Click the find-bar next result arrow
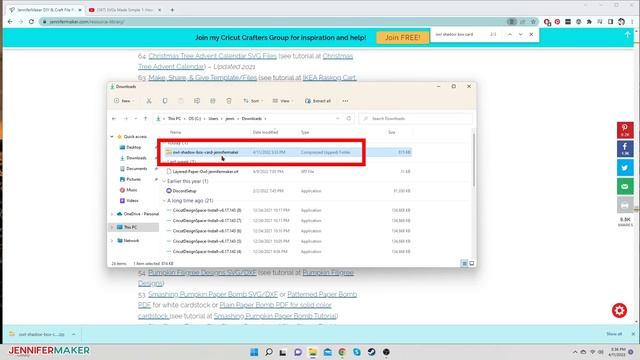 pos(520,35)
